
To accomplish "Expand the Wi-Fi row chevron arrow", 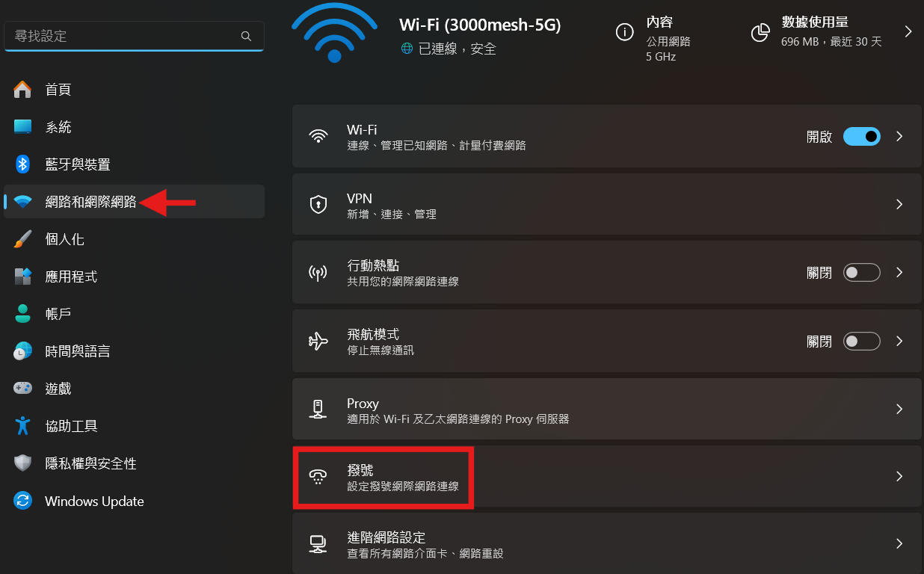I will point(899,137).
